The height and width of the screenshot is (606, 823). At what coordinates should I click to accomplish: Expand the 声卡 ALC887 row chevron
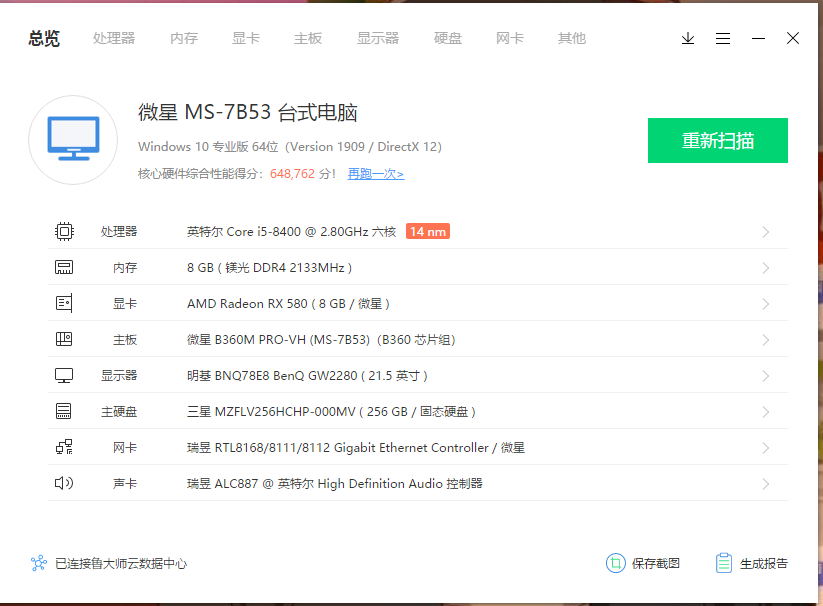tap(766, 484)
